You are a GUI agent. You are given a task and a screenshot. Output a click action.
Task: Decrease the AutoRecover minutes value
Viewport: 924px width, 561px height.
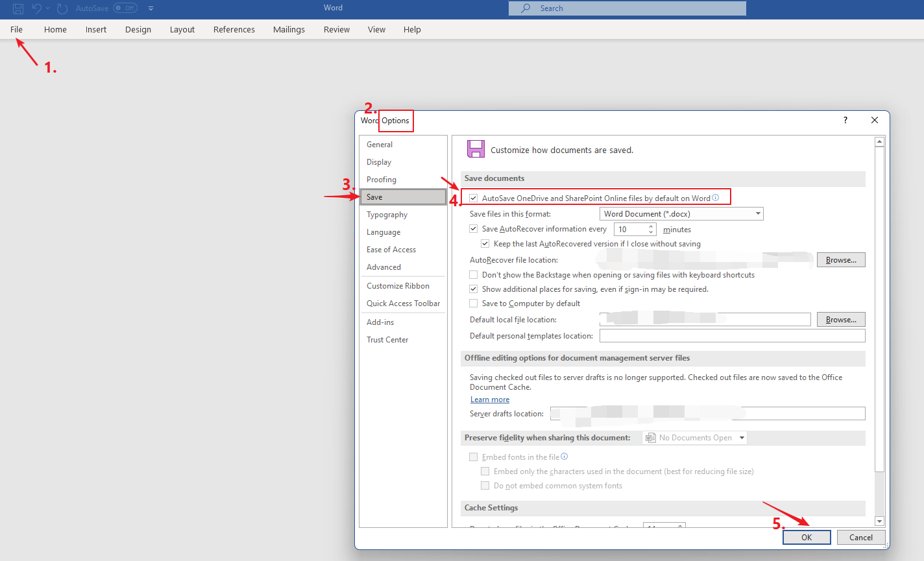click(x=651, y=232)
